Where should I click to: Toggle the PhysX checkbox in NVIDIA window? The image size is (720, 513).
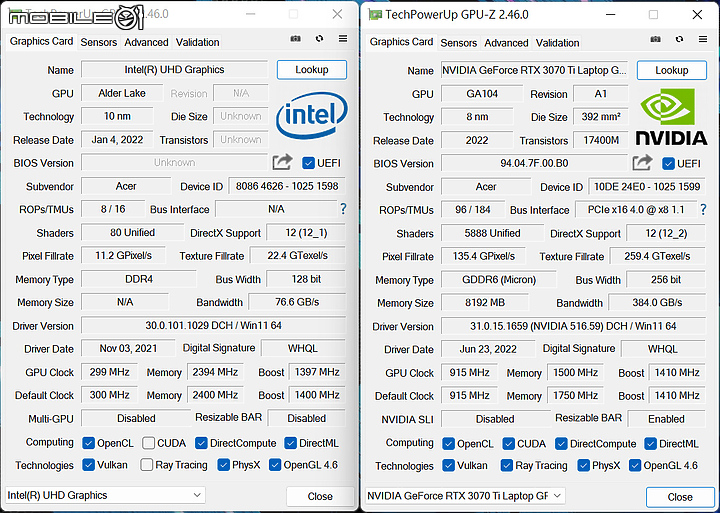pyautogui.click(x=583, y=465)
